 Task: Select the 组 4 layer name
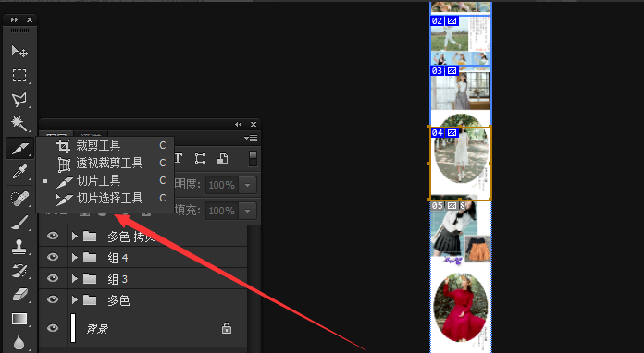point(118,258)
